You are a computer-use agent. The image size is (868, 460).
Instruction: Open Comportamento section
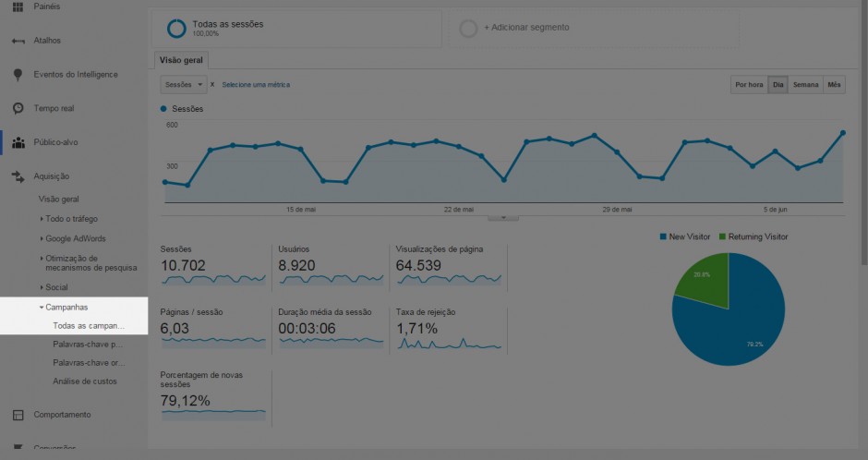(x=62, y=415)
